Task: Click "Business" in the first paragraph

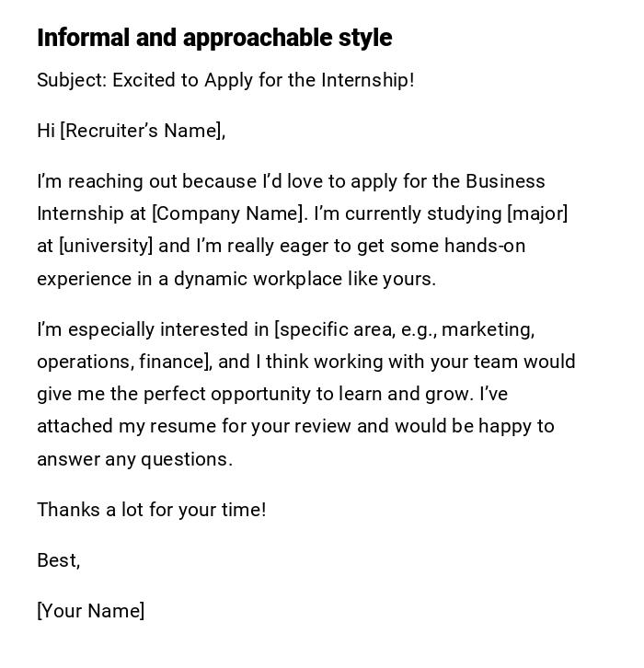Action: (x=505, y=181)
